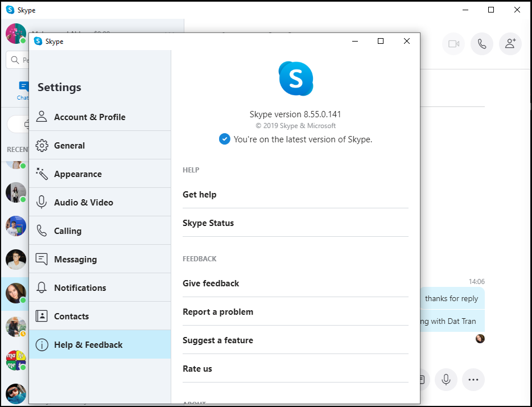Open Chats tab in main Skype window
The height and width of the screenshot is (407, 532).
[x=22, y=91]
